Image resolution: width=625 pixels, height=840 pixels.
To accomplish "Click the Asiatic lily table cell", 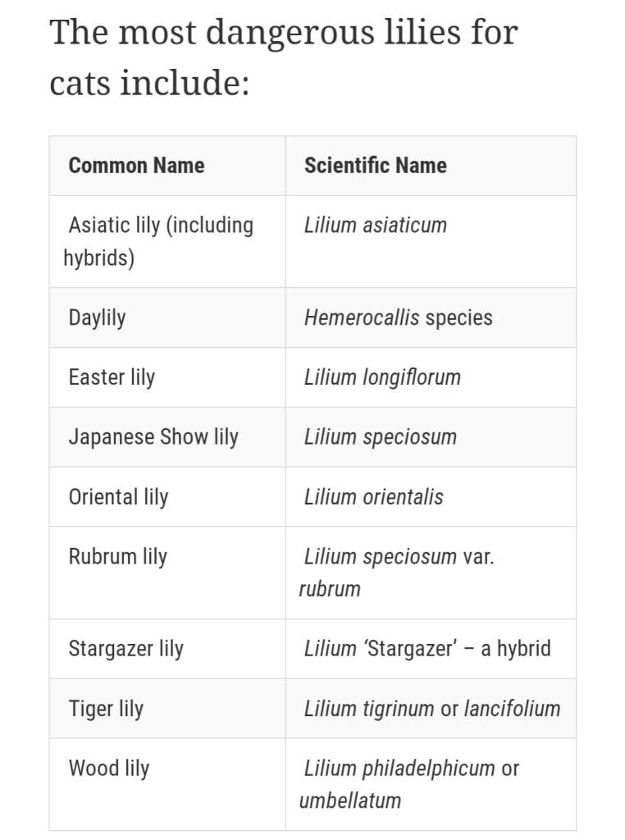I will coord(160,241).
